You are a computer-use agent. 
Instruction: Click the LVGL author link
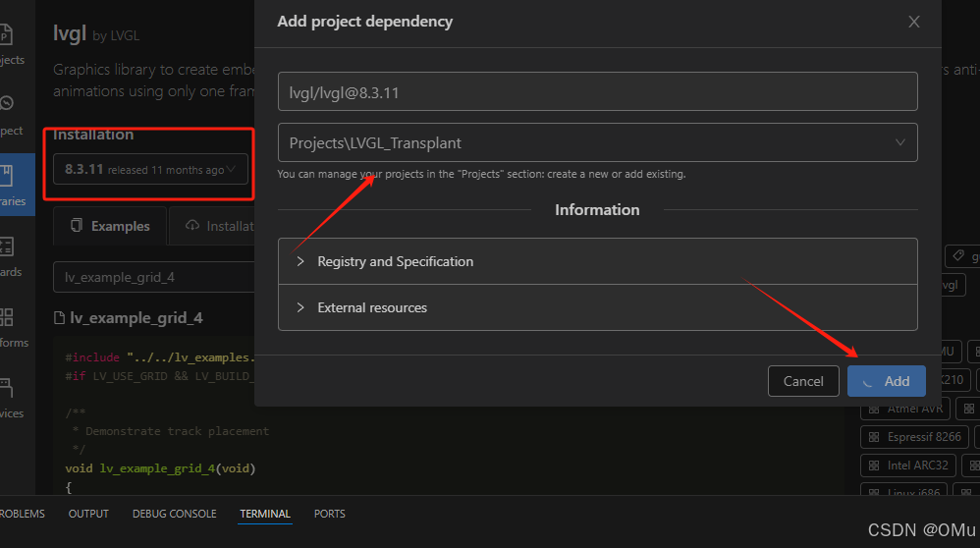pos(125,35)
